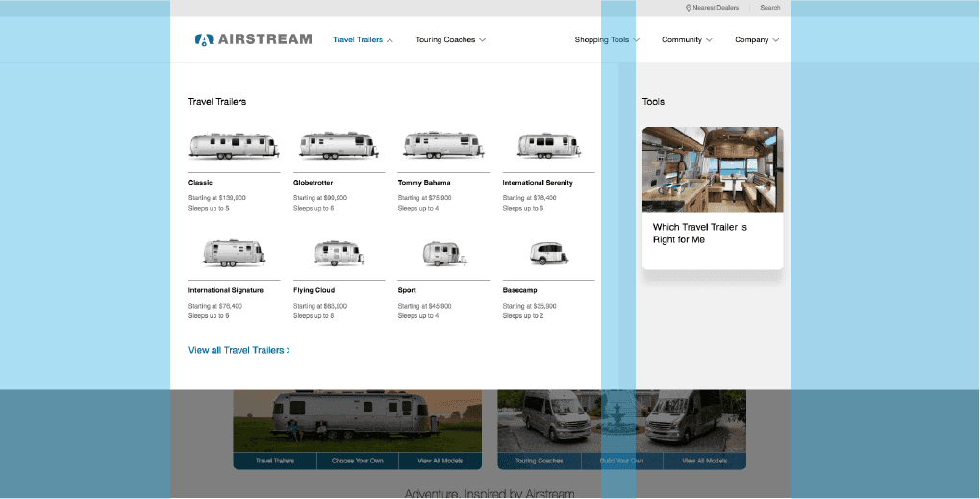Click the up chevron beside Travel Trailers
Screen dimensions: 980x499
coord(390,40)
